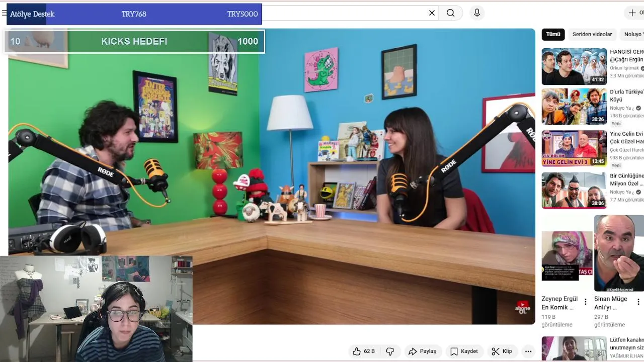Click the Zeynep Ergül En Komik title

[x=558, y=303]
